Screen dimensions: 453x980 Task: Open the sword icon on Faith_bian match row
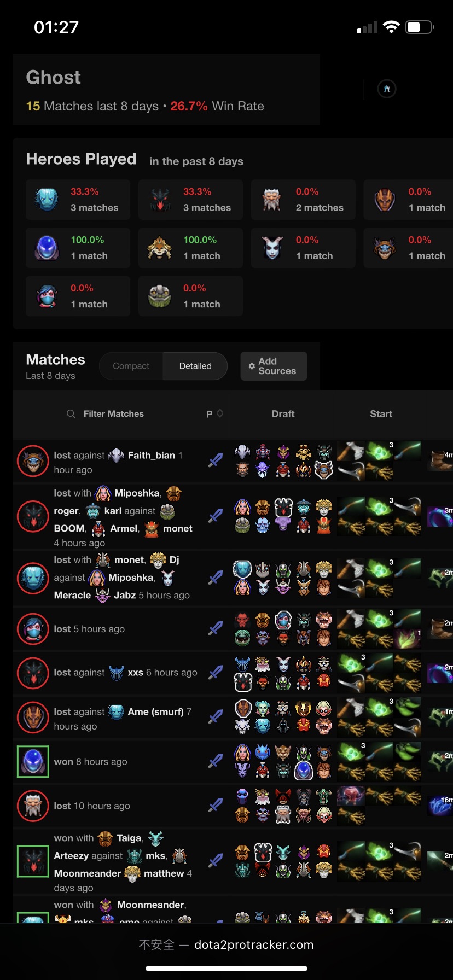pos(216,460)
